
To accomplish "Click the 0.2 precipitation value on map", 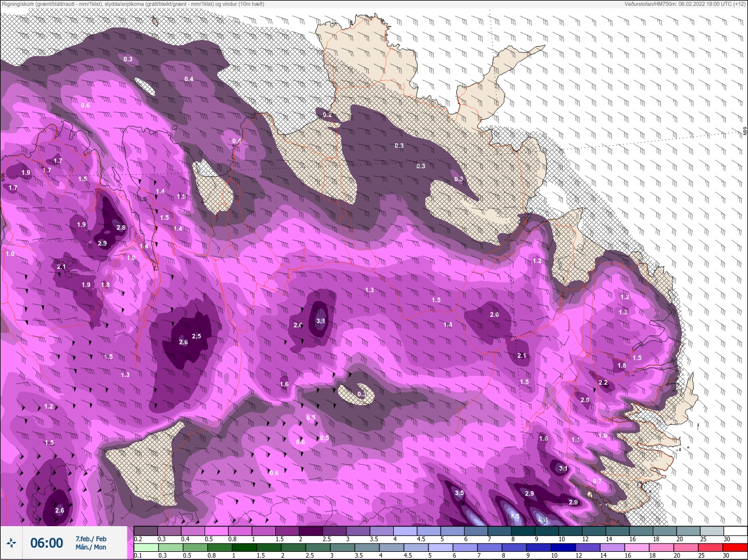I will coord(327,115).
